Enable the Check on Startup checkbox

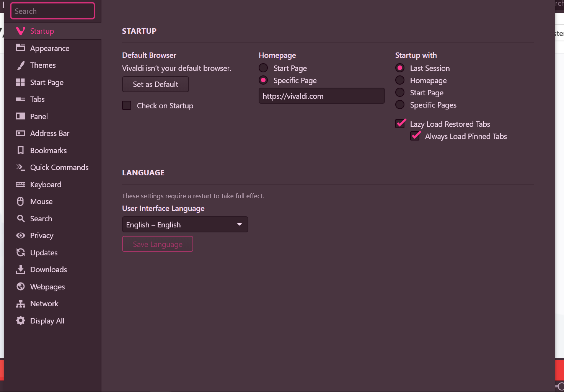127,106
